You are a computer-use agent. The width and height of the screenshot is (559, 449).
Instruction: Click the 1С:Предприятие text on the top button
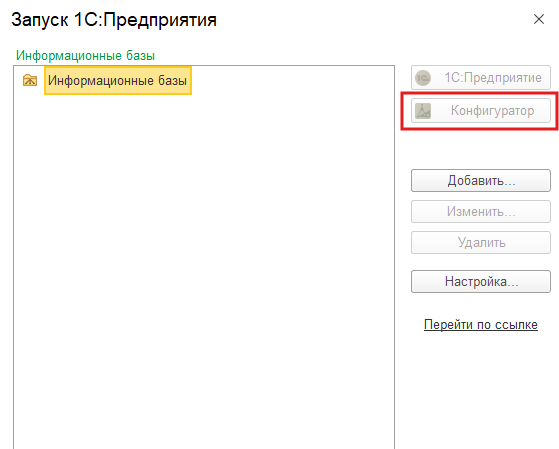[x=493, y=77]
